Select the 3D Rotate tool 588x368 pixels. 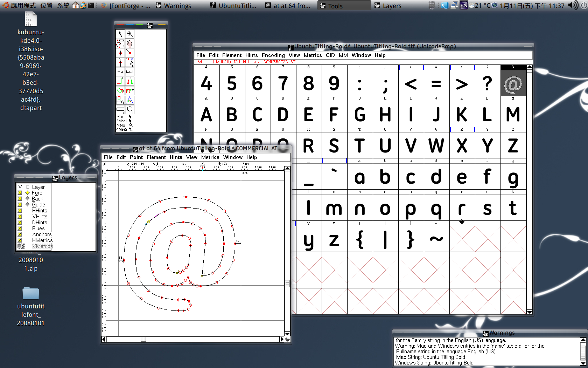pos(120,100)
